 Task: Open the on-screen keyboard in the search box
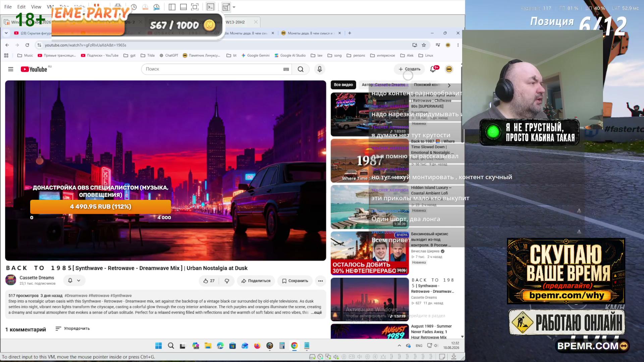286,69
